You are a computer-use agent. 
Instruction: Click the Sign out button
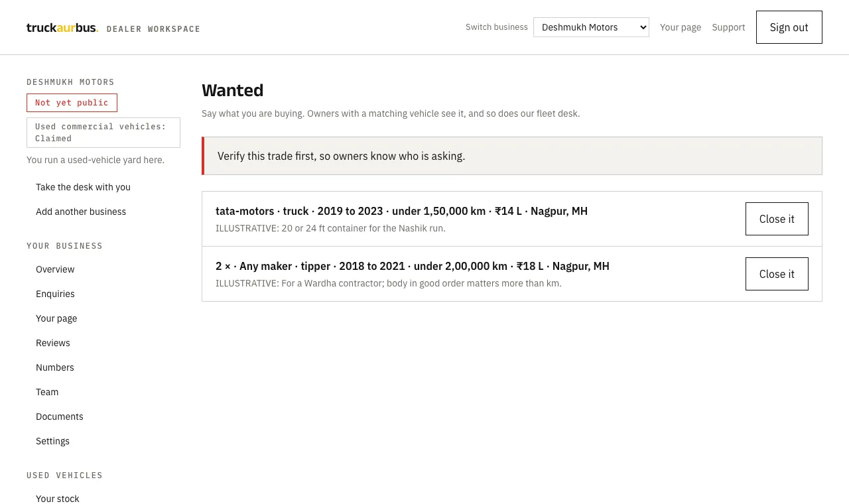pos(789,27)
